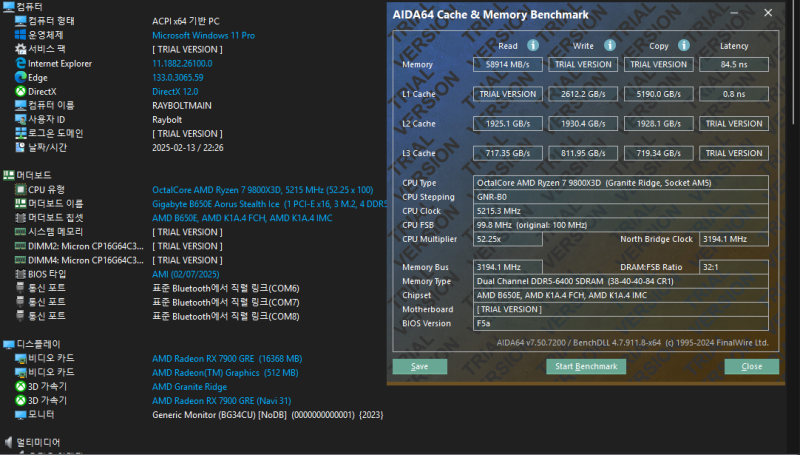Open the DirectX 12.0 link

tap(175, 91)
